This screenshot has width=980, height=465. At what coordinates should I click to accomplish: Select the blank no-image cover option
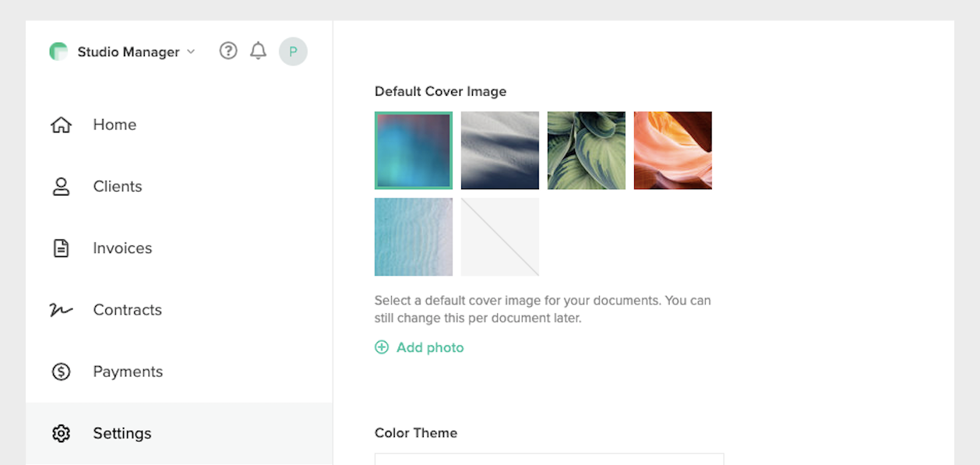point(500,237)
